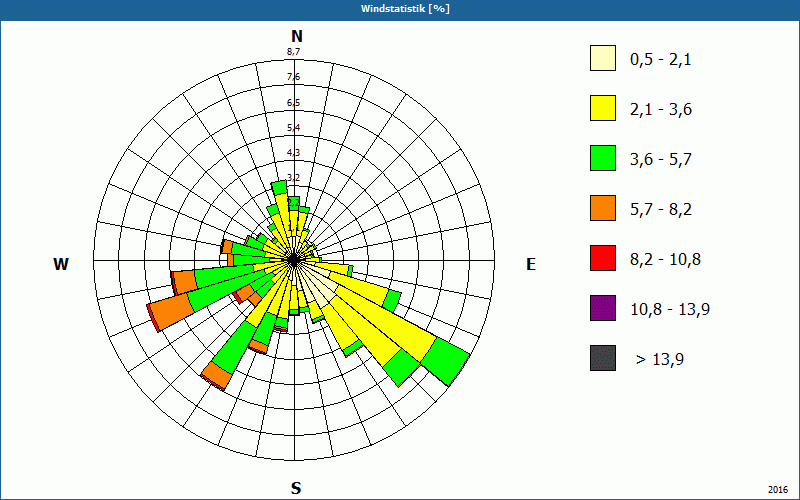Screen dimensions: 800x500
Task: Click the E compass label
Action: (531, 264)
